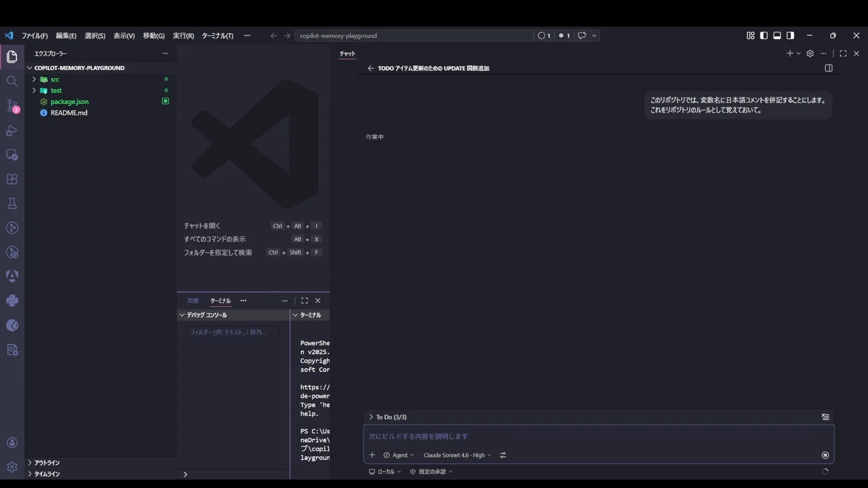Expand the chat title bar dropdown arrow
Screen dimensions: 868x488
[594, 35]
